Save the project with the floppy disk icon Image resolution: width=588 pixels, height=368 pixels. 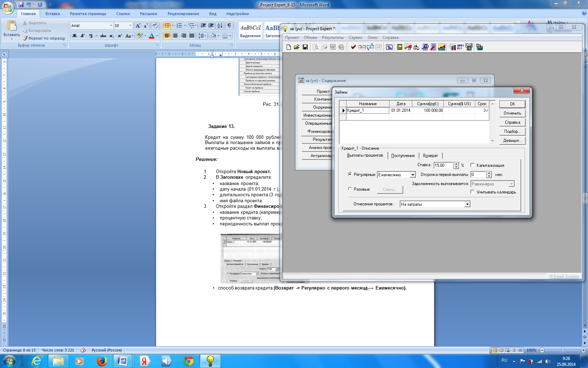pyautogui.click(x=305, y=47)
